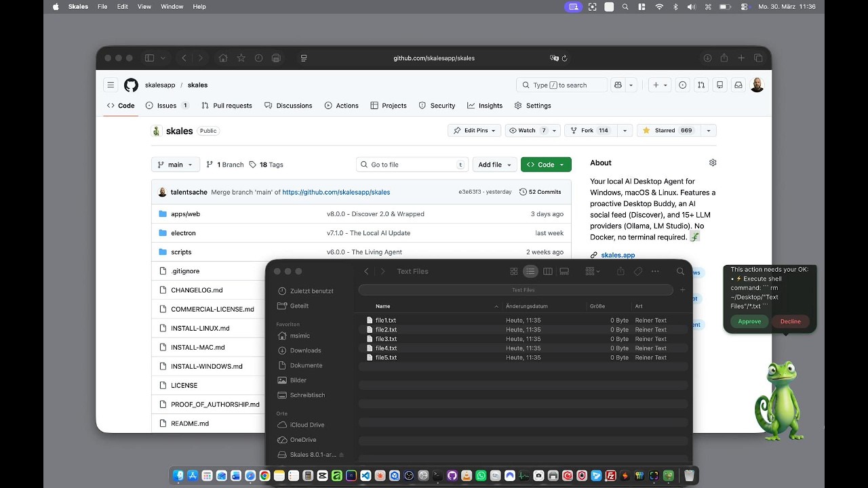Switch Finder to icon view

(513, 271)
